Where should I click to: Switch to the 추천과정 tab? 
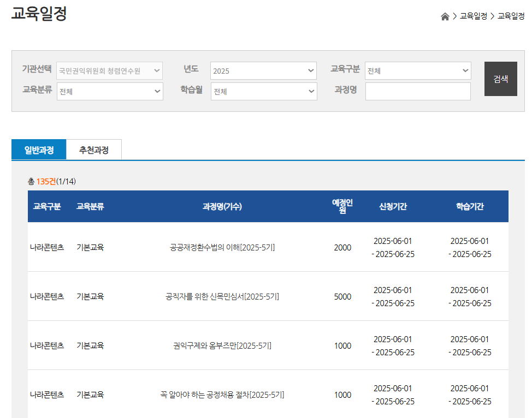[x=94, y=150]
